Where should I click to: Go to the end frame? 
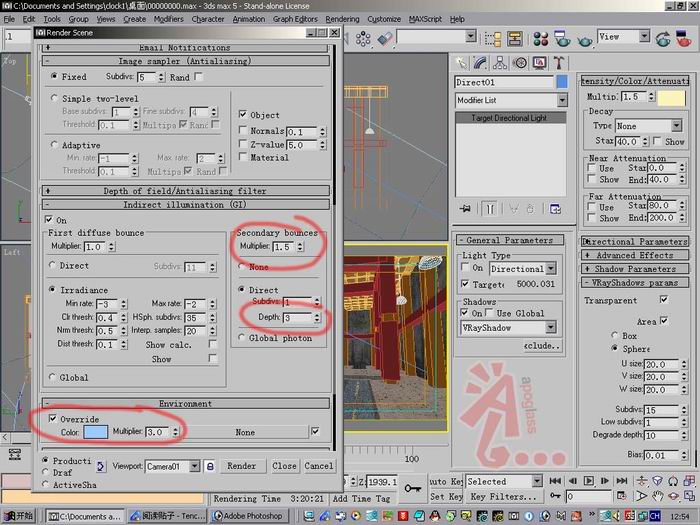coord(622,481)
